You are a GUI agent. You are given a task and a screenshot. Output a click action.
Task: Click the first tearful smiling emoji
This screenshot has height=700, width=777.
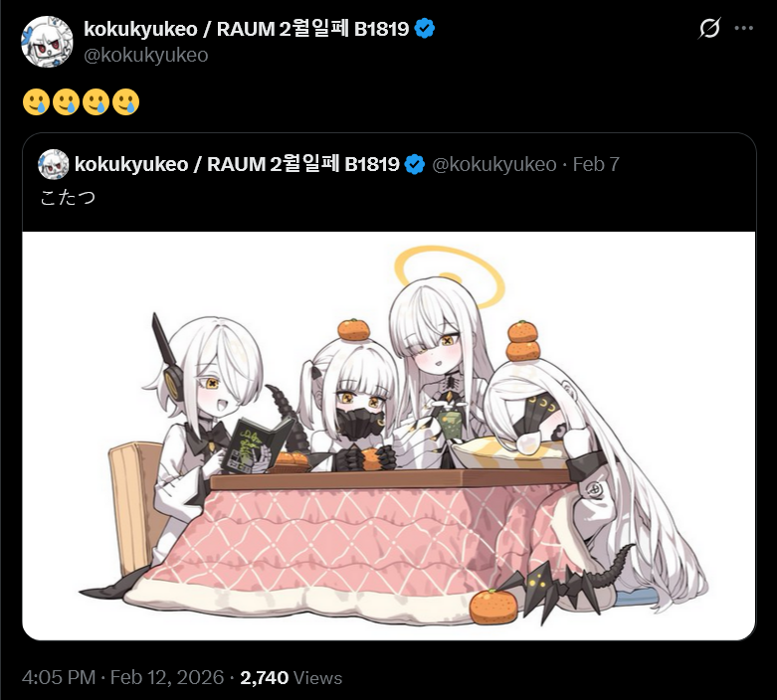click(36, 102)
